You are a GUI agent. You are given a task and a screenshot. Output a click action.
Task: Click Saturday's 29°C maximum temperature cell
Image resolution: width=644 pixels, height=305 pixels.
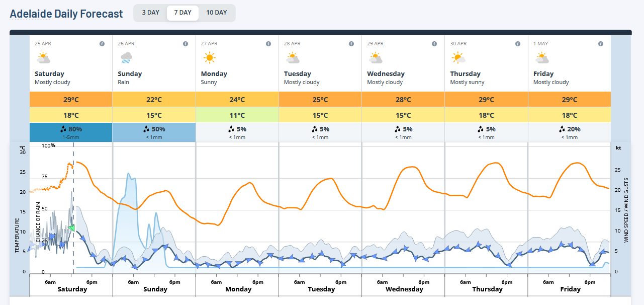click(71, 100)
